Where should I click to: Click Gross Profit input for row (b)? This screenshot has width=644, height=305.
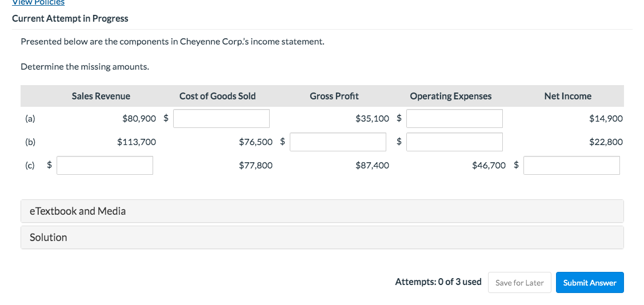[338, 142]
